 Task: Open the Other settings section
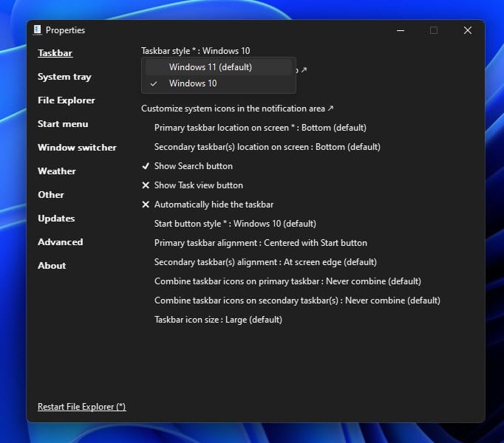51,195
